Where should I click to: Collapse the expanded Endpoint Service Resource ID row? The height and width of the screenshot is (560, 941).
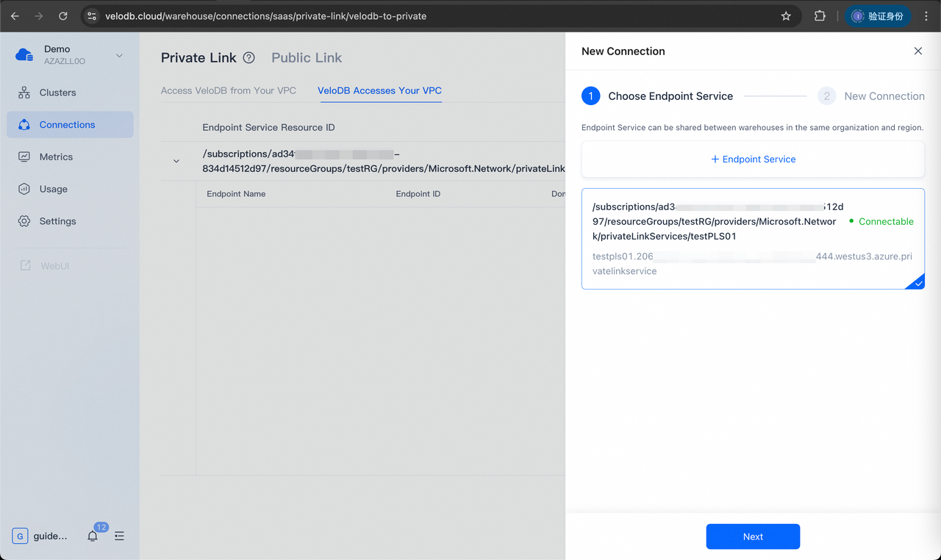(175, 161)
